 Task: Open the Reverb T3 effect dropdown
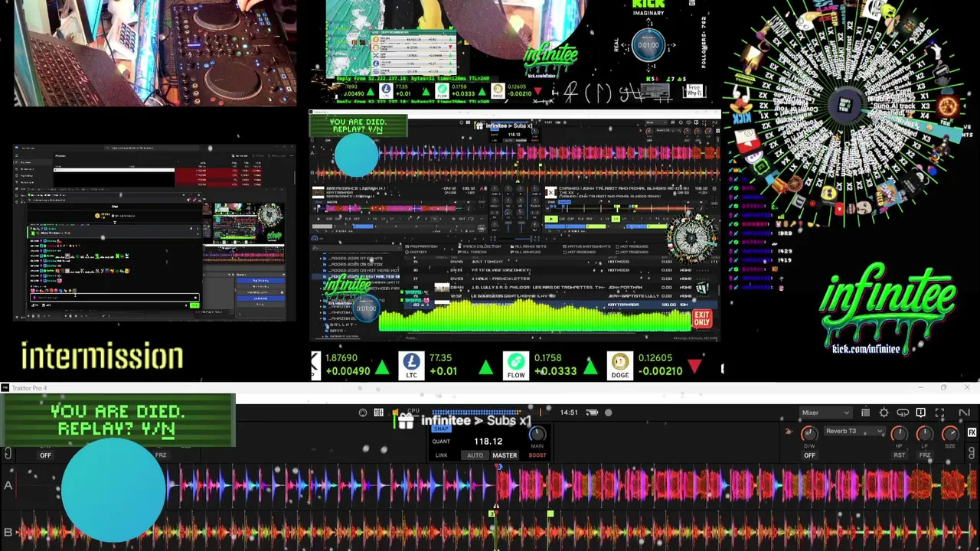pos(854,432)
